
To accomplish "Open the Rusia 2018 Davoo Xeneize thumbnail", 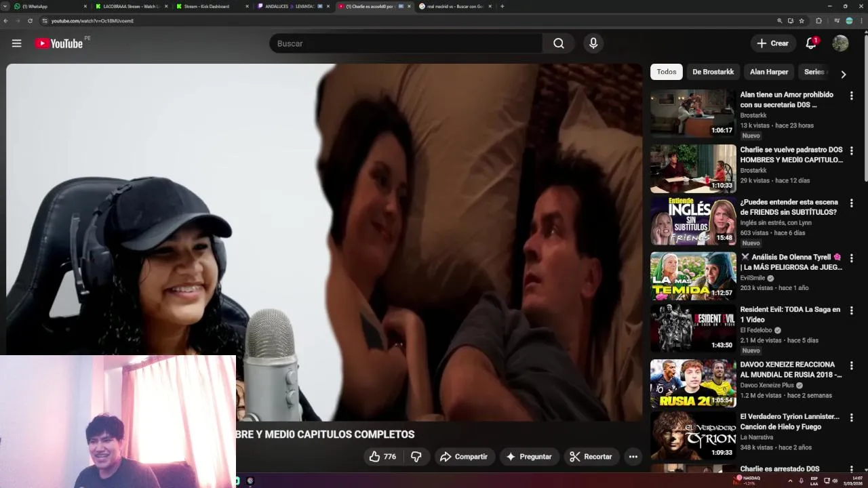I will 693,384.
